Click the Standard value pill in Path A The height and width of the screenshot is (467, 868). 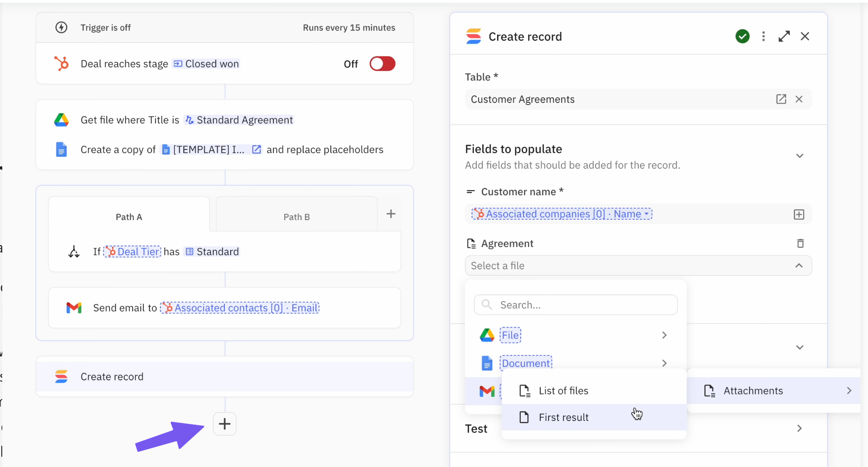pos(212,251)
